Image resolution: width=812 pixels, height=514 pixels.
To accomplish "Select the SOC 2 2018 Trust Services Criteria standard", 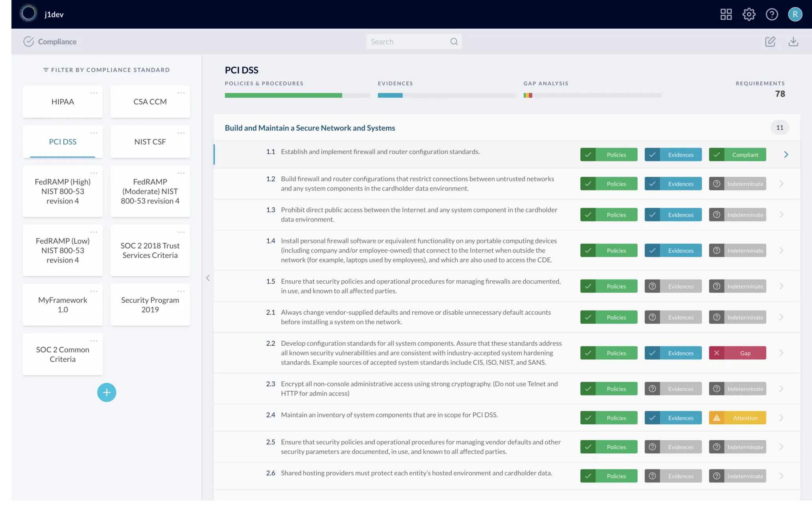I will [150, 250].
